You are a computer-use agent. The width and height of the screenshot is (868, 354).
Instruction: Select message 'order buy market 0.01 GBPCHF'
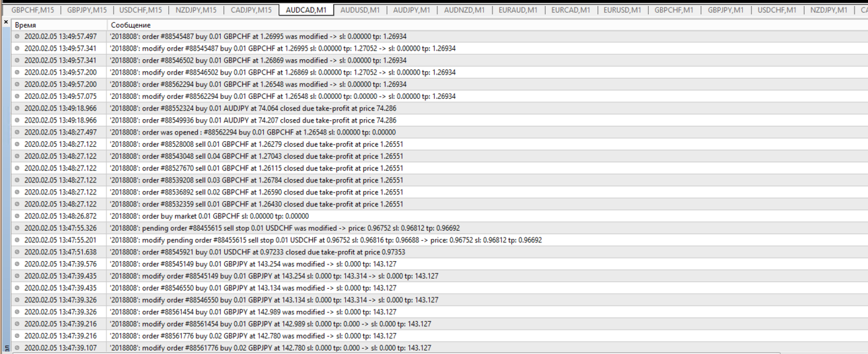tap(209, 216)
